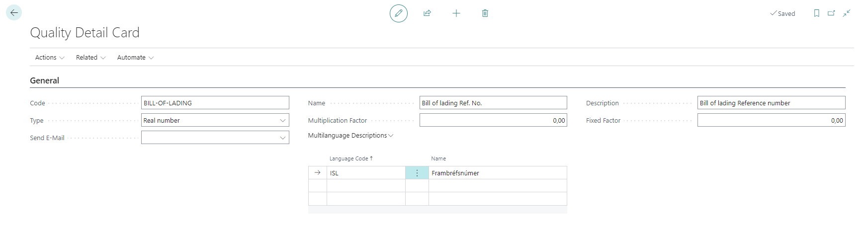Image resolution: width=868 pixels, height=230 pixels.
Task: Open the Related menu
Action: coord(90,58)
